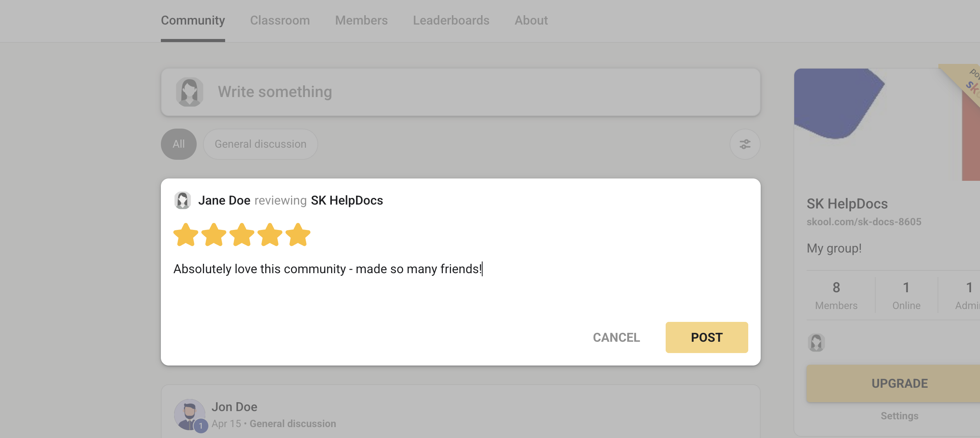Select the second rating star
980x438 pixels.
pos(214,235)
